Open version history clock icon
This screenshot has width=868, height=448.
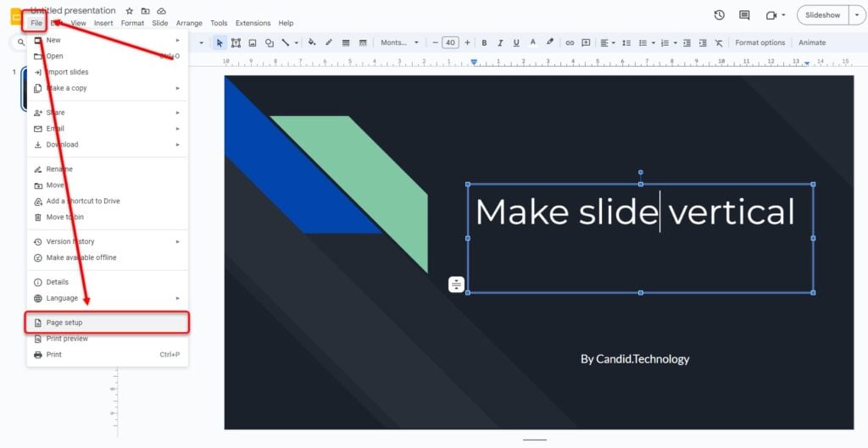[x=719, y=15]
